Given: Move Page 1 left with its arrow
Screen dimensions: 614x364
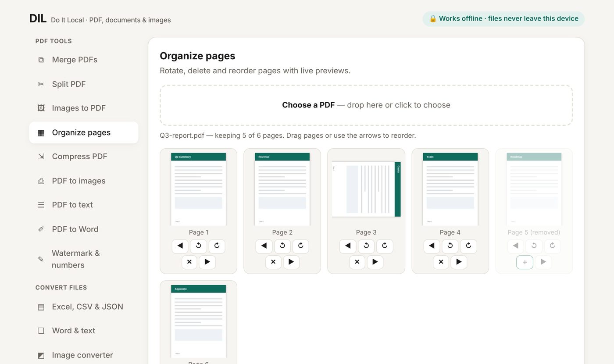Looking at the screenshot, I should pyautogui.click(x=180, y=246).
